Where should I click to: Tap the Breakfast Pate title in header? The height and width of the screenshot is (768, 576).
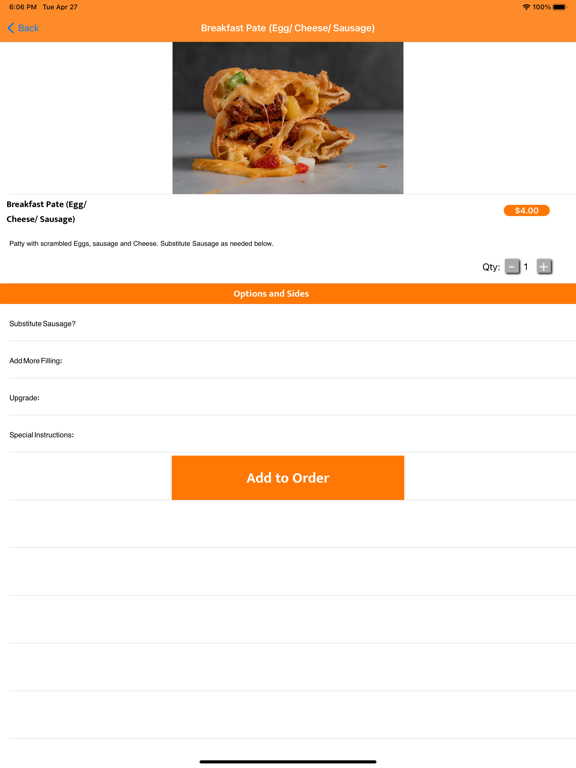pos(288,28)
